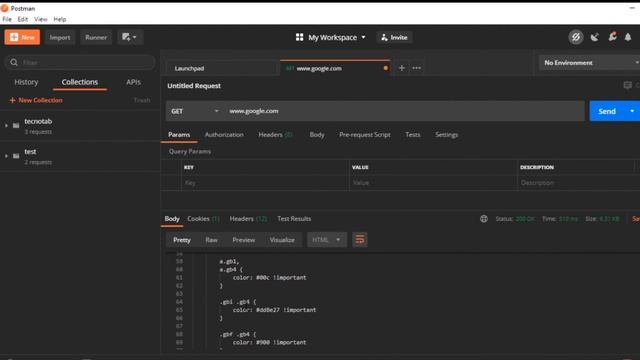Screen dimensions: 640x360
Task: Expand the test collection arrow
Action: click(x=6, y=156)
